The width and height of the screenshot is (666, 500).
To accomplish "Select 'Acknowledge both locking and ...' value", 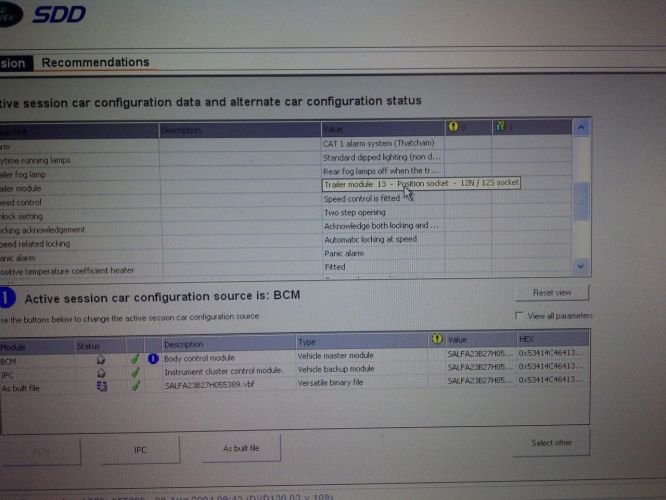I will [x=381, y=226].
